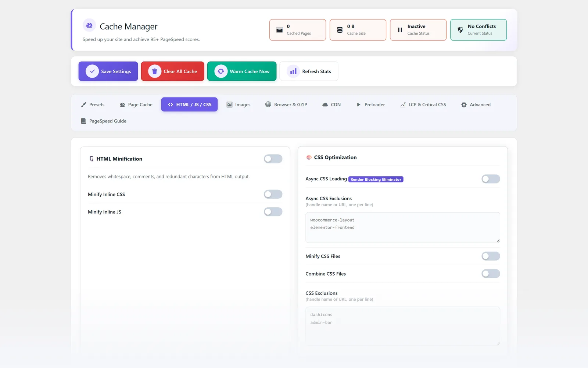Image resolution: width=588 pixels, height=368 pixels.
Task: Click the bar chart icon in Refresh Stats
Action: (x=293, y=71)
